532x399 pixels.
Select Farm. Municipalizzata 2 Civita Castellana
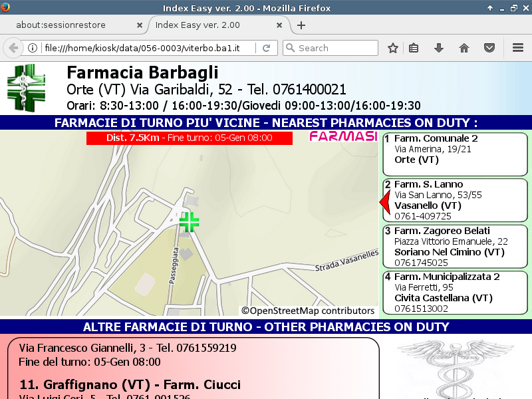[456, 293]
